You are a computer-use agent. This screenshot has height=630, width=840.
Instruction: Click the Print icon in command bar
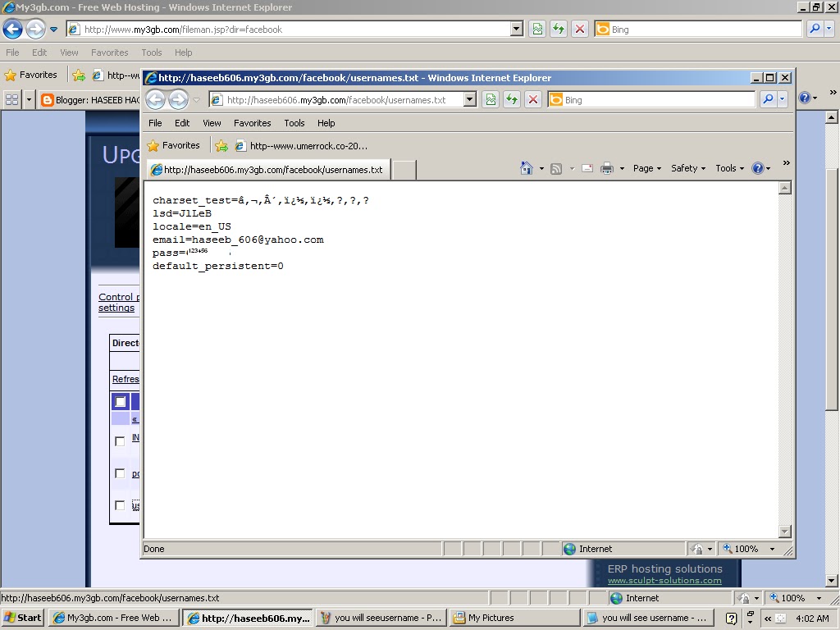point(607,168)
